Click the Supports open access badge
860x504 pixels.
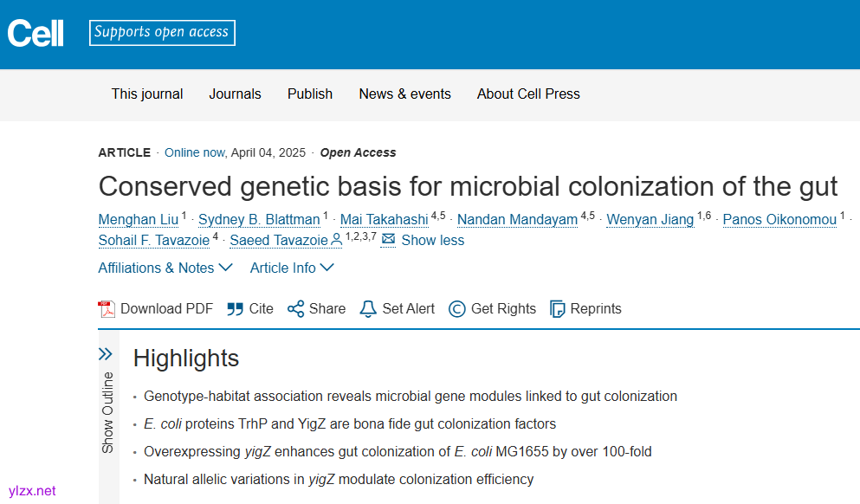coord(162,33)
